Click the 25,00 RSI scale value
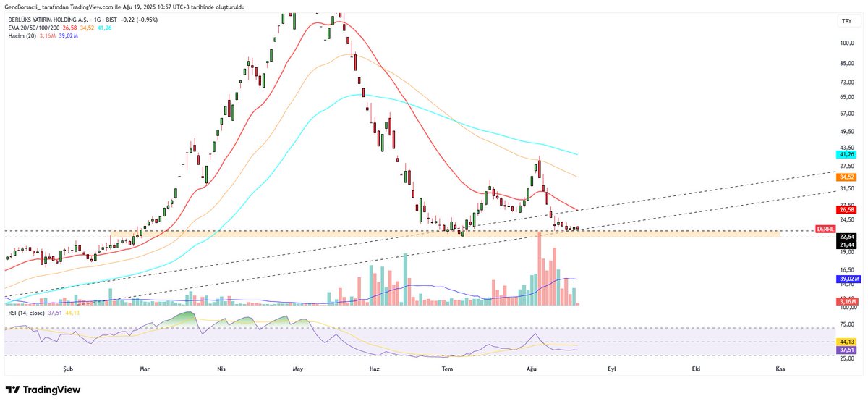This screenshot has width=868, height=404. coord(848,358)
